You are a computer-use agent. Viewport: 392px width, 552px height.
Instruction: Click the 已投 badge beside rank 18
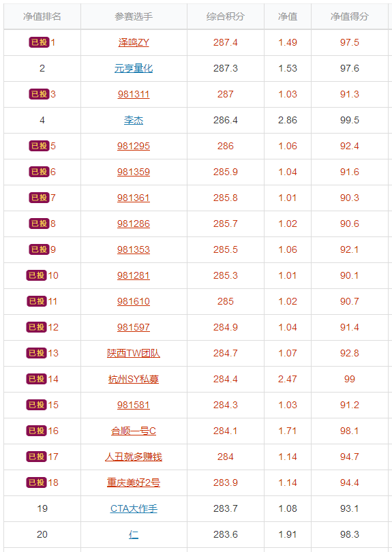click(37, 482)
